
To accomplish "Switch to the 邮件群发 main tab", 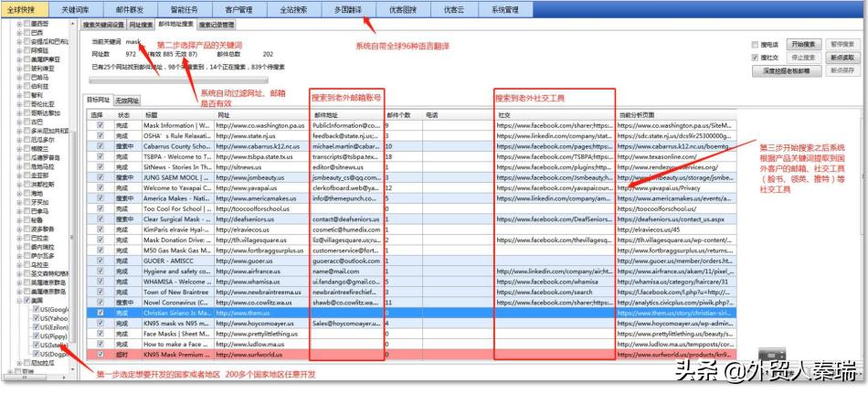I will click(x=130, y=9).
